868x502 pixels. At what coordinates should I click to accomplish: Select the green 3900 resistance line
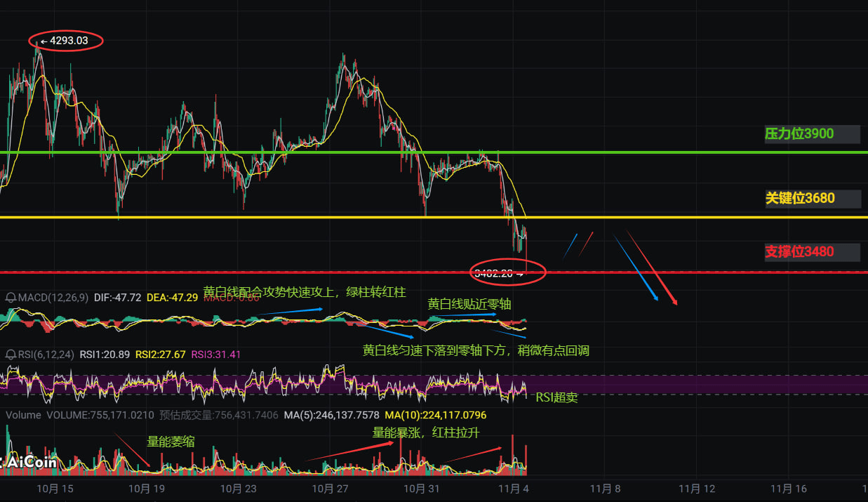[x=434, y=152]
